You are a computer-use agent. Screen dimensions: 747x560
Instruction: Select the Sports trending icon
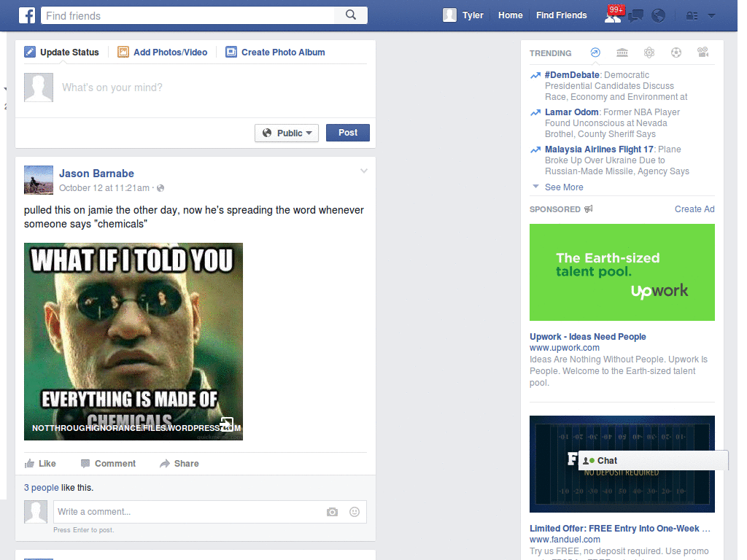pos(676,52)
